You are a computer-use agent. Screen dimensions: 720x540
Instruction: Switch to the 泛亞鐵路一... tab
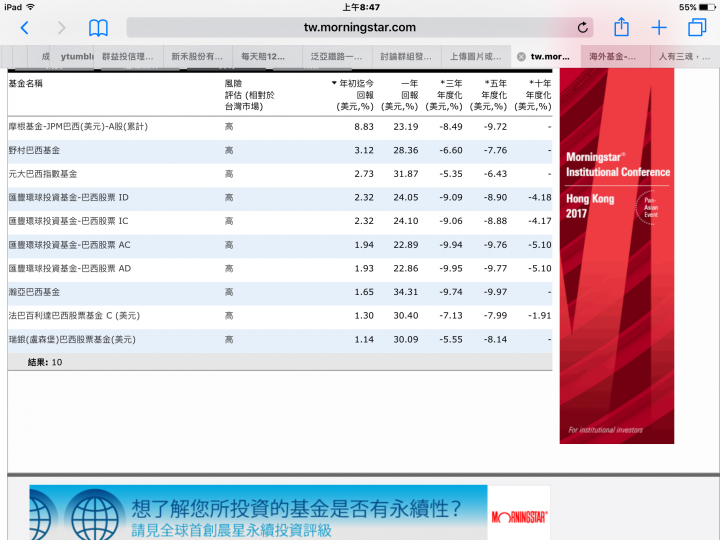tap(337, 56)
